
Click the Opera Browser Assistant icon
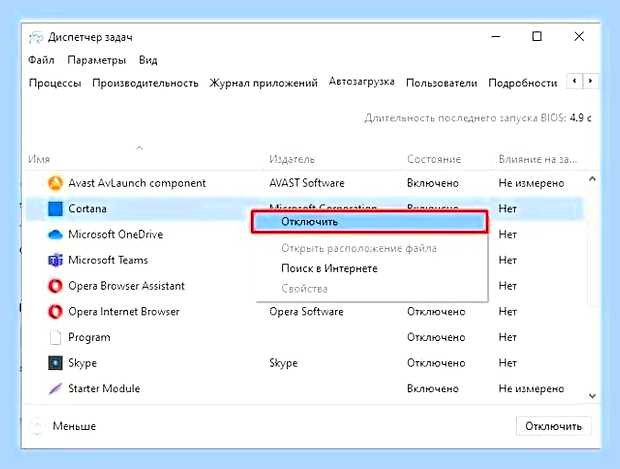pyautogui.click(x=55, y=286)
